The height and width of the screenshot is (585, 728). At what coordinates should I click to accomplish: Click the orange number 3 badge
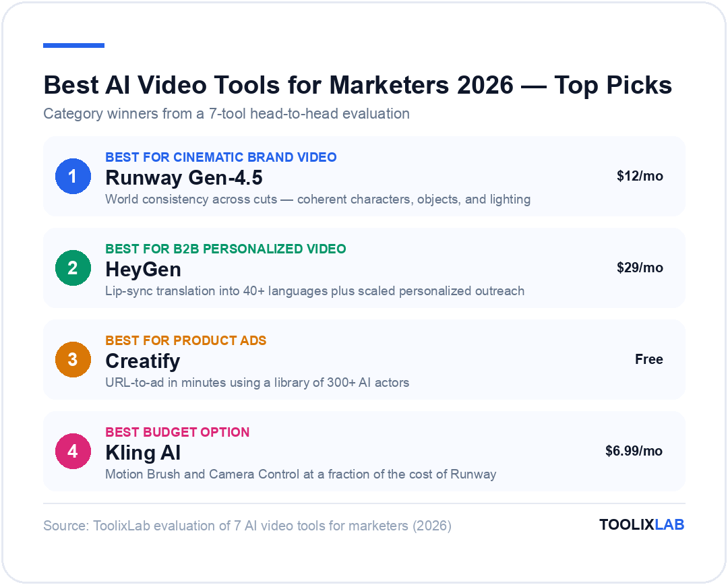tap(73, 359)
